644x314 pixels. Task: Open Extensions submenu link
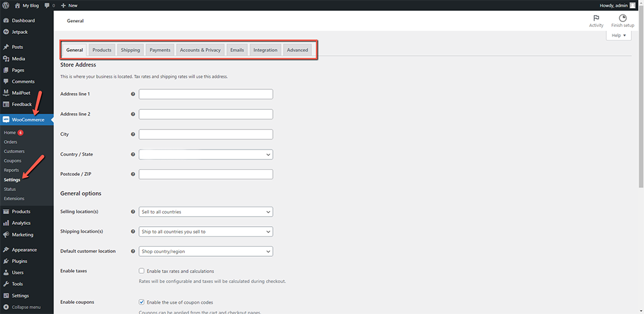click(x=14, y=198)
